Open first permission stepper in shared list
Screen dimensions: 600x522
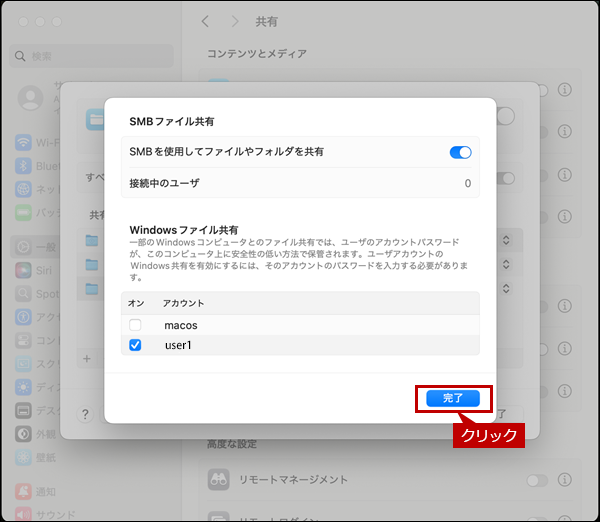tap(506, 240)
